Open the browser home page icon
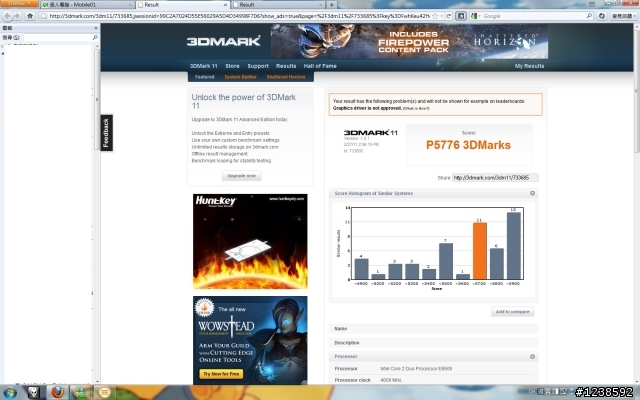Image resolution: width=640 pixels, height=400 pixels. coord(30,16)
